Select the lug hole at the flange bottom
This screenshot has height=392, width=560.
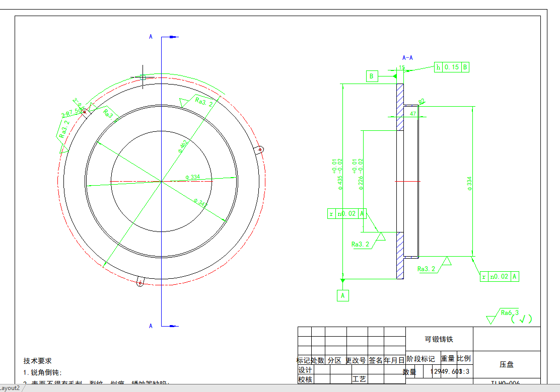click(139, 283)
